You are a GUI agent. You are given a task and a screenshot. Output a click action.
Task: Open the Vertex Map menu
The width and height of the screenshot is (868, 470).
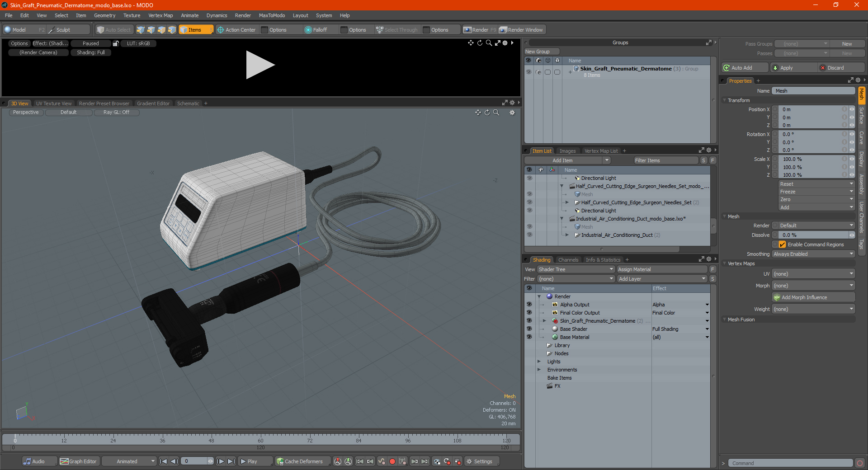tap(160, 15)
